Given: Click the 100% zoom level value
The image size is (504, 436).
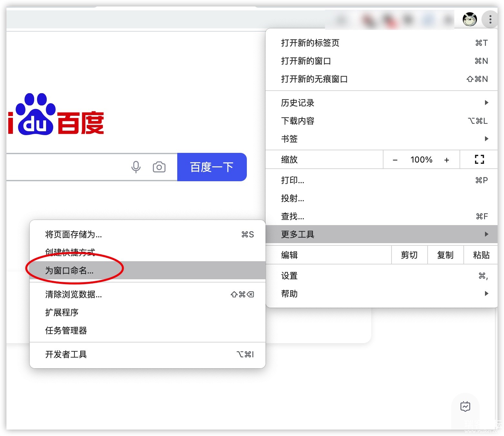Looking at the screenshot, I should click(421, 160).
